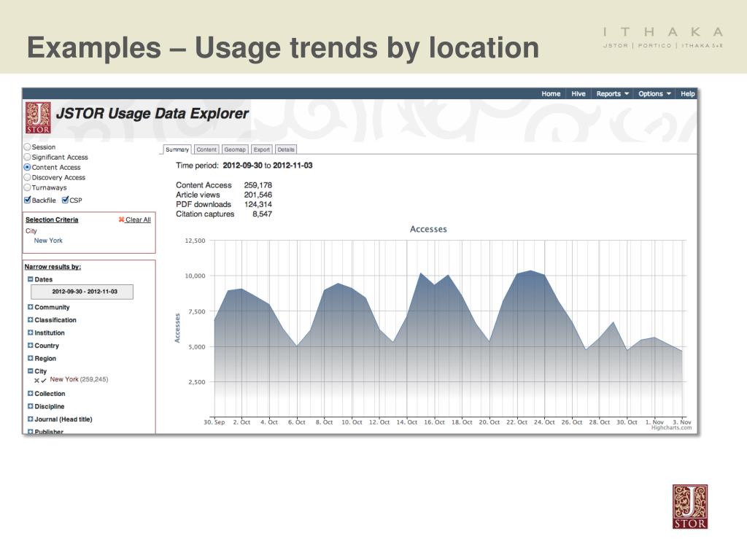Click the PDF downloads value 124,314

click(x=258, y=204)
